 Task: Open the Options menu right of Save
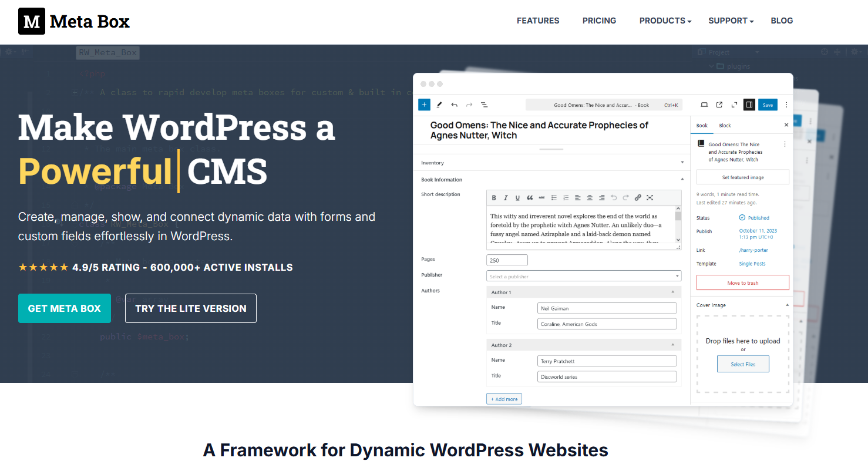tap(786, 105)
